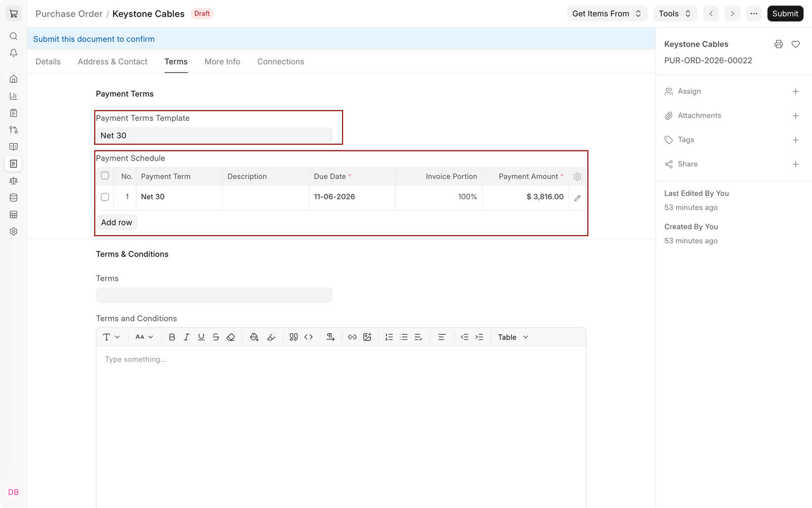Click the 100% invoice portion cell
812x508 pixels.
[x=439, y=197]
